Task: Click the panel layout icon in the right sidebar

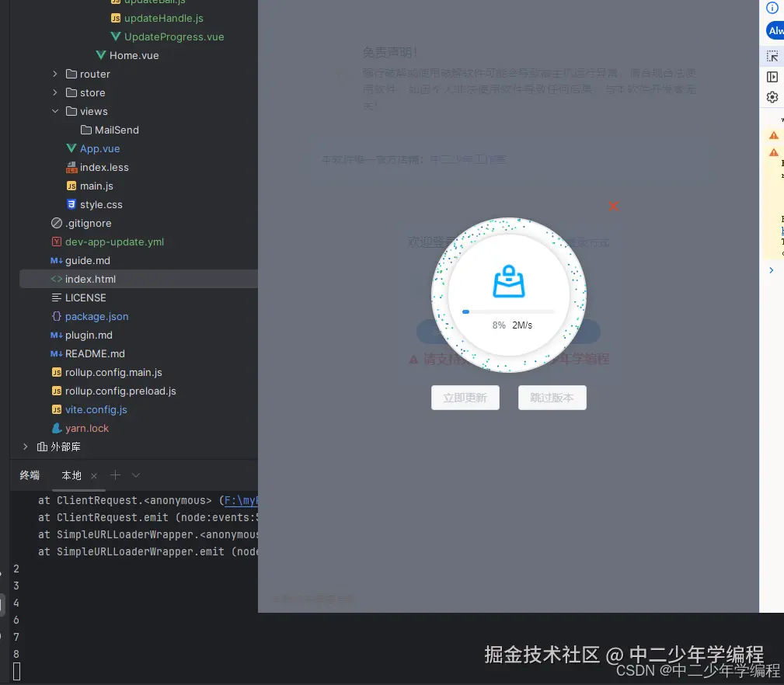Action: pos(772,76)
